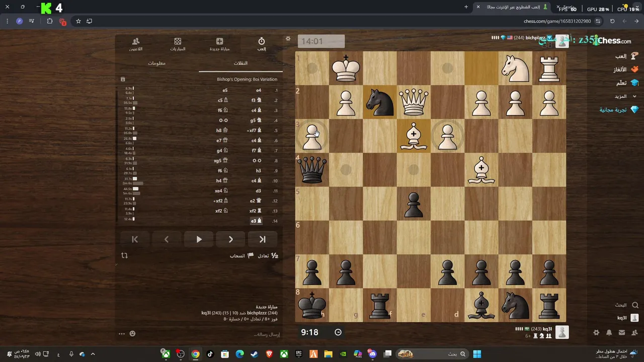Screen dimensions: 644x362
Task: Flip the board with the arrows icon
Action: (x=124, y=255)
